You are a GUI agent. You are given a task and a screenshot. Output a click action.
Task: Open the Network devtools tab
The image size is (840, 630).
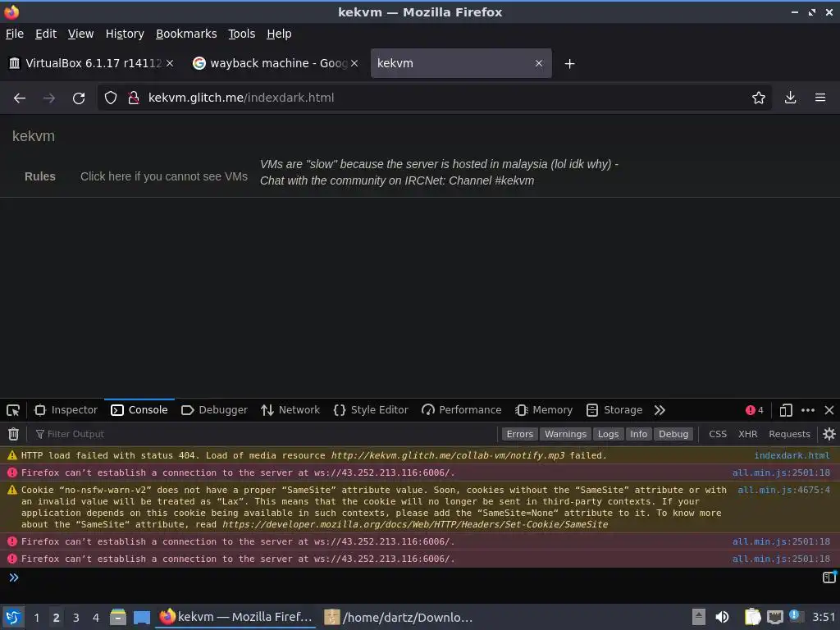[x=290, y=410]
